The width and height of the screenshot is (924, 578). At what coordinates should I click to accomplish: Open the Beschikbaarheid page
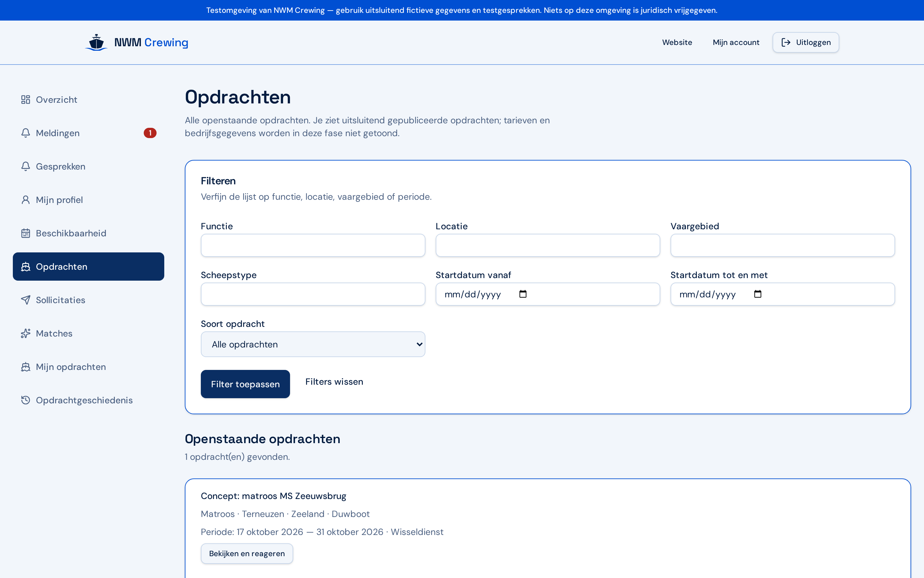(x=89, y=233)
